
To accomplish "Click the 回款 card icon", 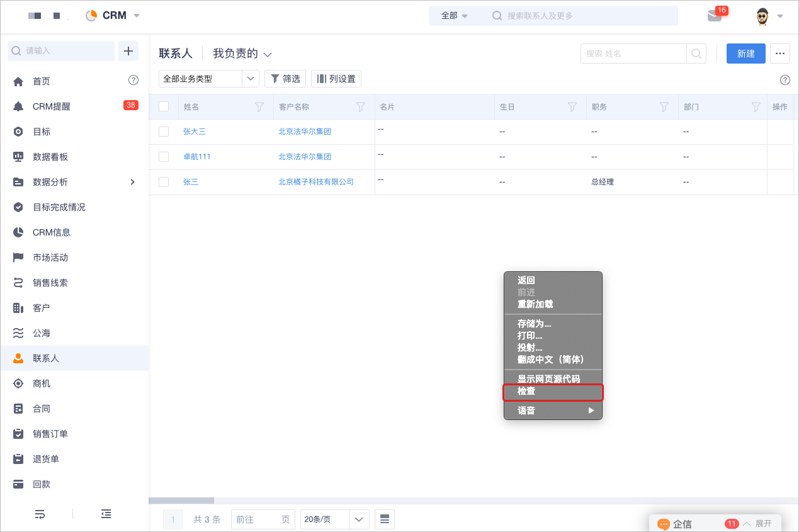I will tap(18, 484).
